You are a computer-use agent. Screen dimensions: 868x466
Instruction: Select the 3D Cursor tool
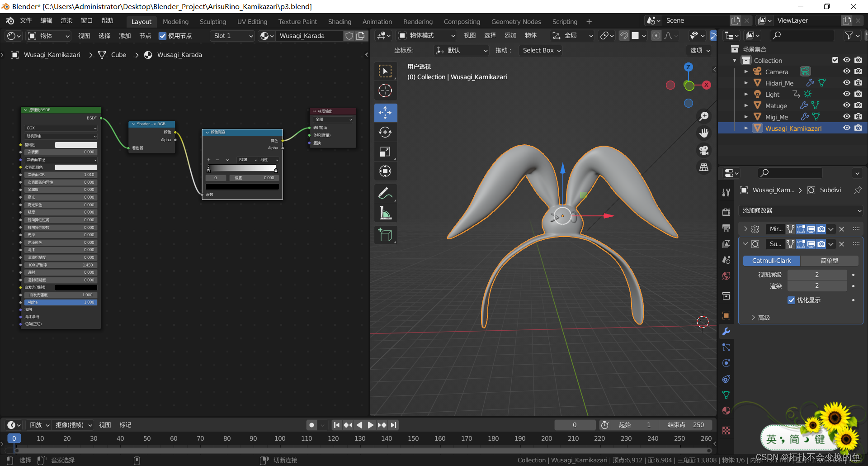point(385,91)
